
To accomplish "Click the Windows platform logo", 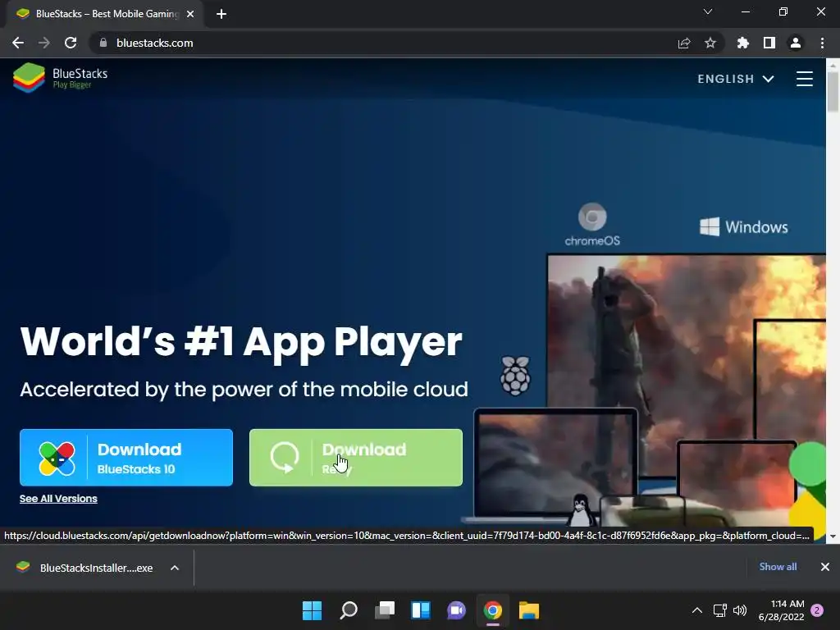I will 743,227.
